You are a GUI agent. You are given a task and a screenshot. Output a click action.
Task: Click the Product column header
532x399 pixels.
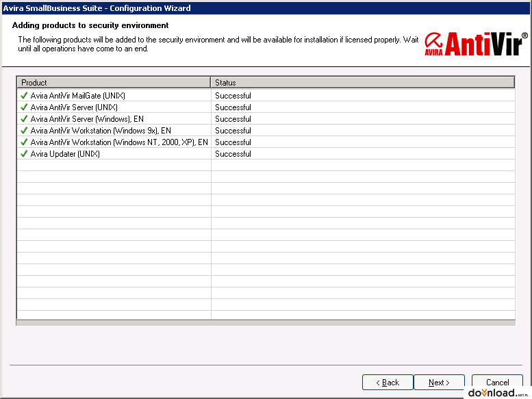tap(114, 82)
